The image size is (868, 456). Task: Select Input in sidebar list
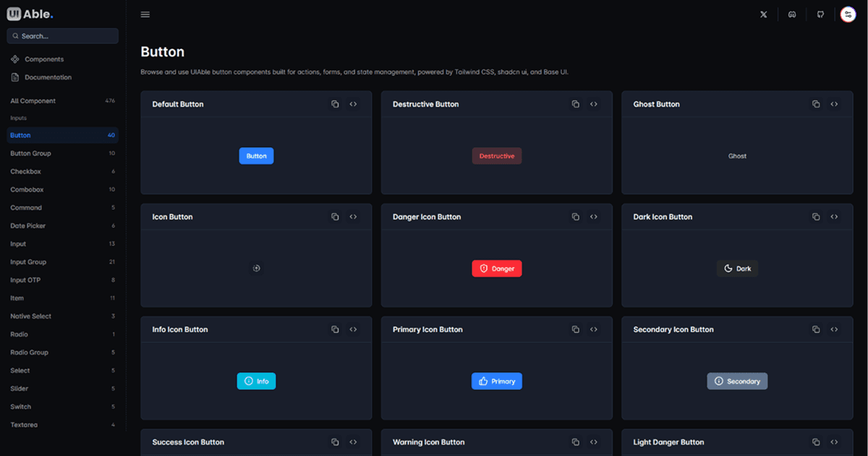[x=63, y=244]
